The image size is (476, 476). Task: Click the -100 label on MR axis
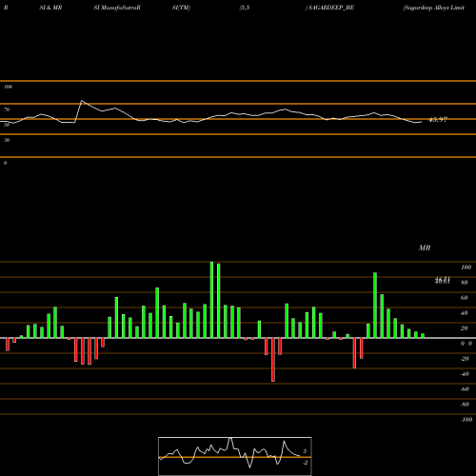click(466, 420)
